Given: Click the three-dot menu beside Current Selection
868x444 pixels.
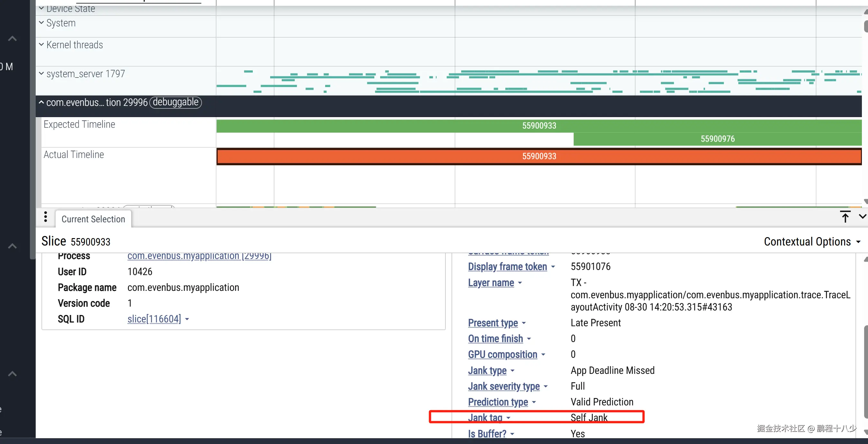Looking at the screenshot, I should 45,217.
